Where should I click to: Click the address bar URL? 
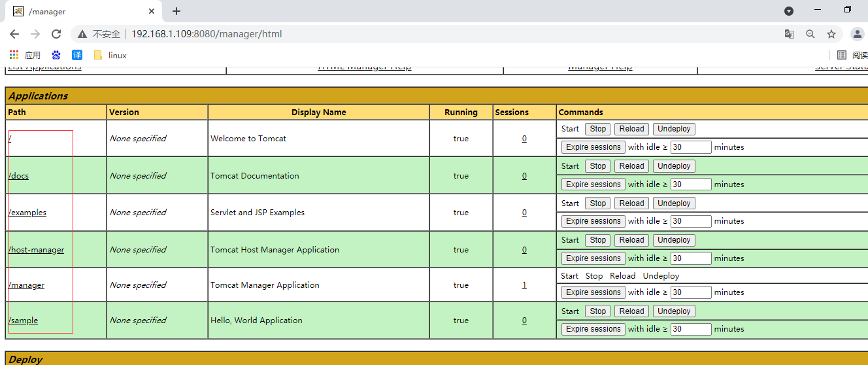tap(207, 34)
